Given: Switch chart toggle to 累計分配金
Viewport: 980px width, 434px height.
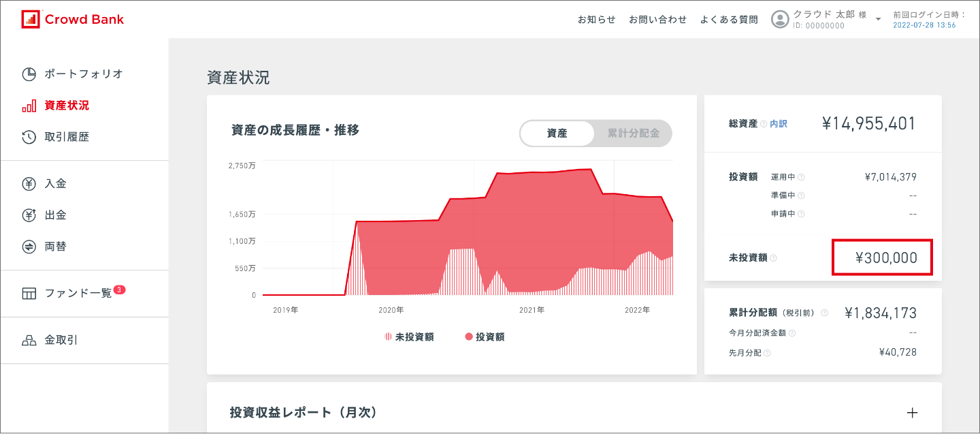Looking at the screenshot, I should click(633, 134).
